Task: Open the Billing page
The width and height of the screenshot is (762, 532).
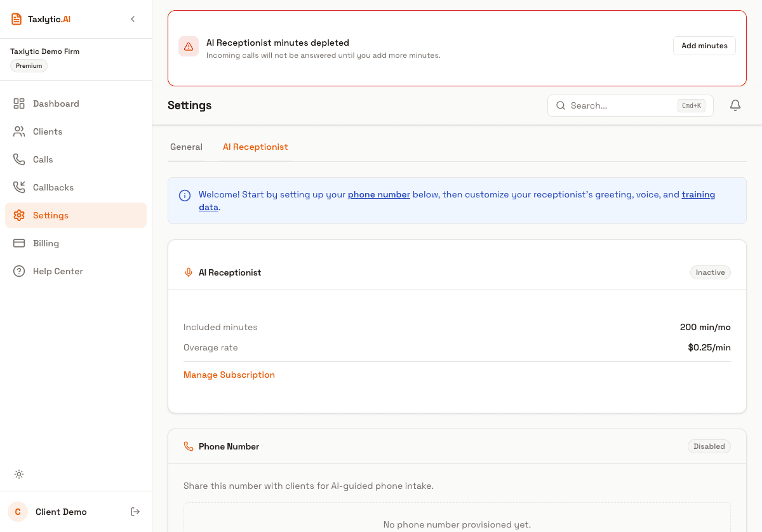Action: [x=44, y=243]
